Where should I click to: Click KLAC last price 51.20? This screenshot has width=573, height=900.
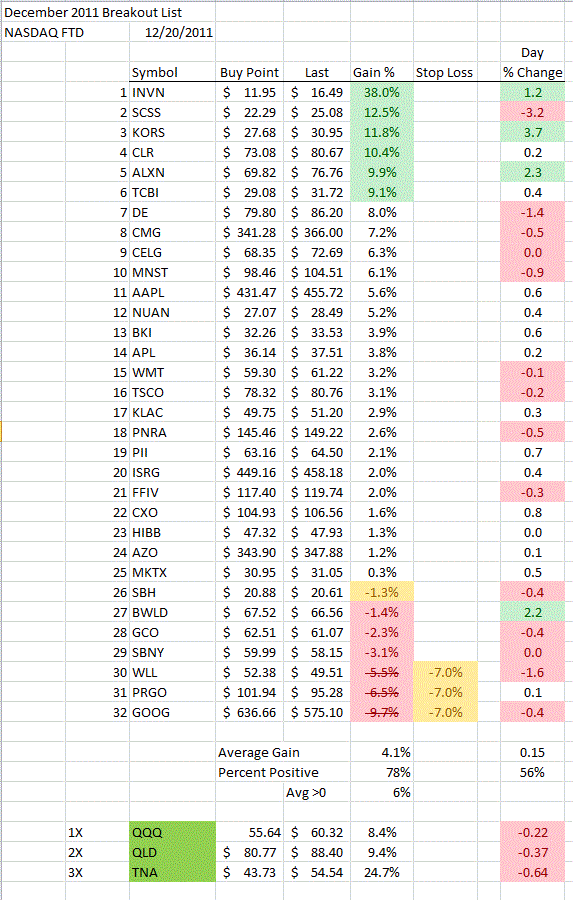pyautogui.click(x=317, y=413)
